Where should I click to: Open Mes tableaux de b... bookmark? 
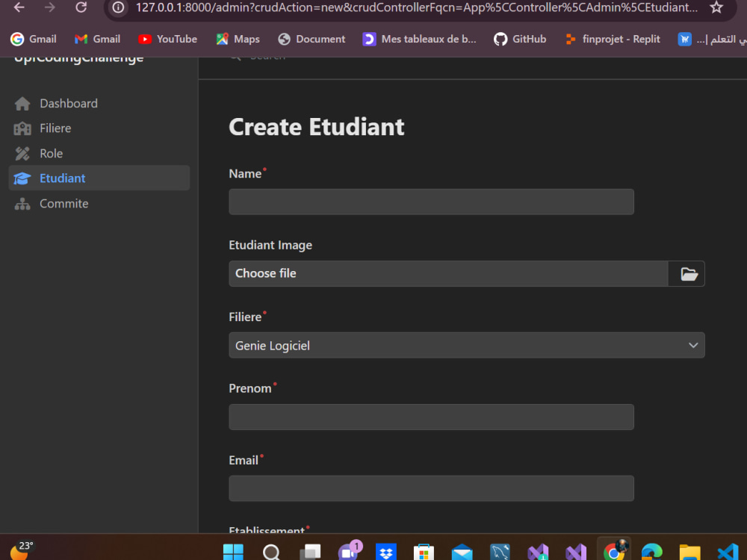tap(419, 39)
